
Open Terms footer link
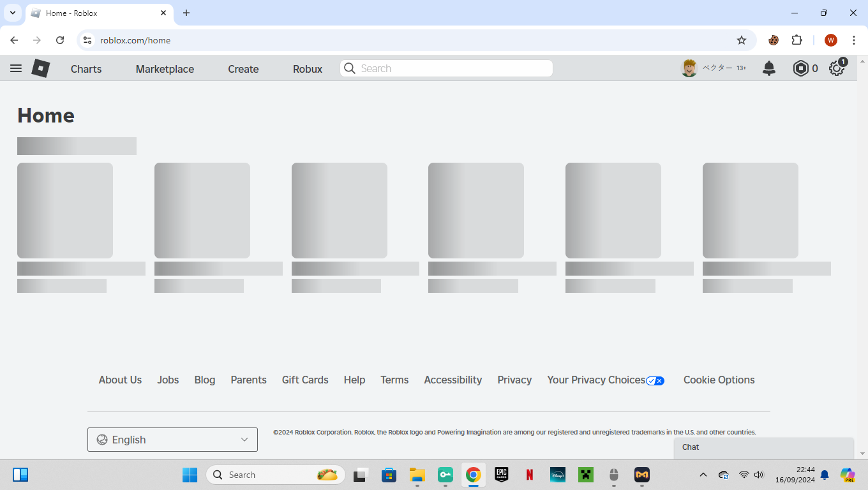point(394,380)
